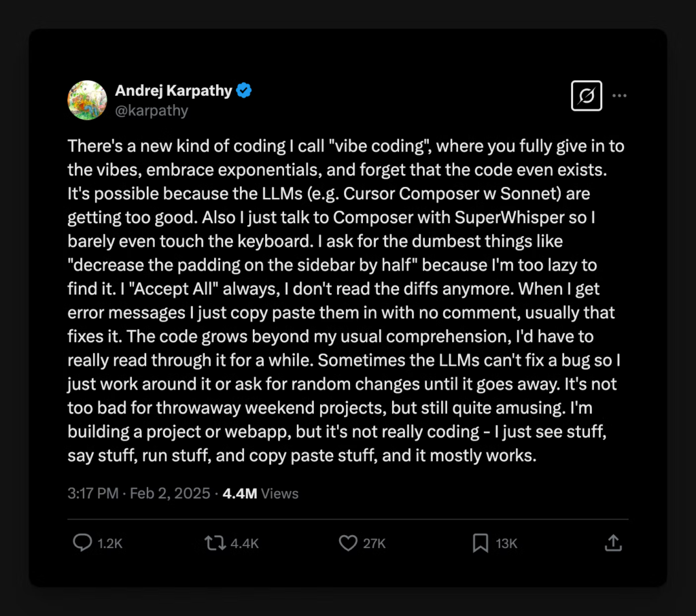Click the "Views" label
Image resolution: width=696 pixels, height=616 pixels.
(280, 494)
